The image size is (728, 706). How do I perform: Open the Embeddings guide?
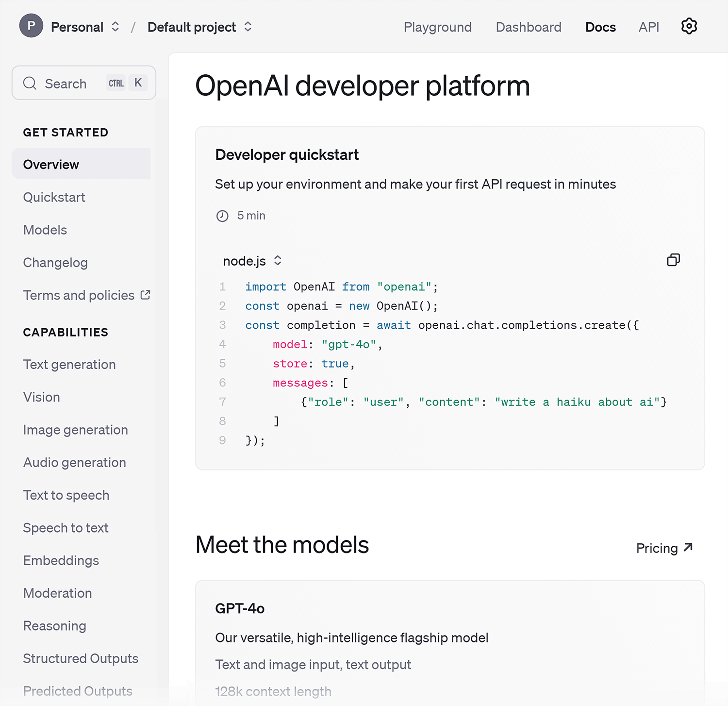click(x=61, y=560)
